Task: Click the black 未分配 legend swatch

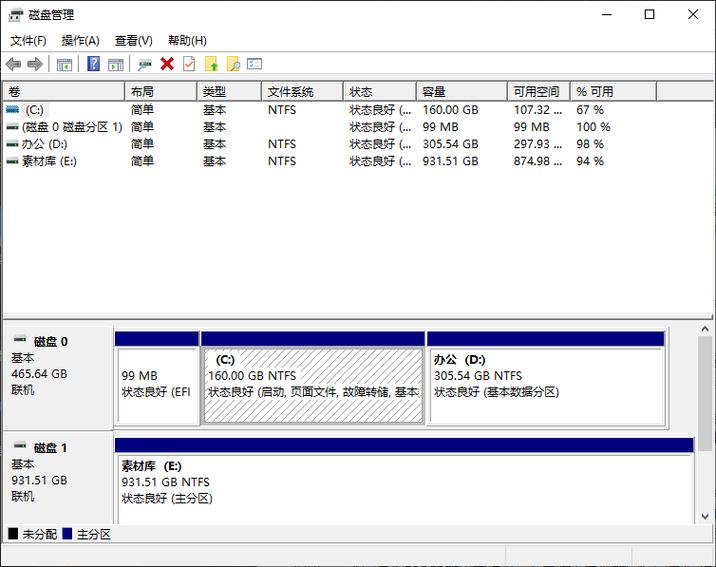Action: (x=13, y=534)
